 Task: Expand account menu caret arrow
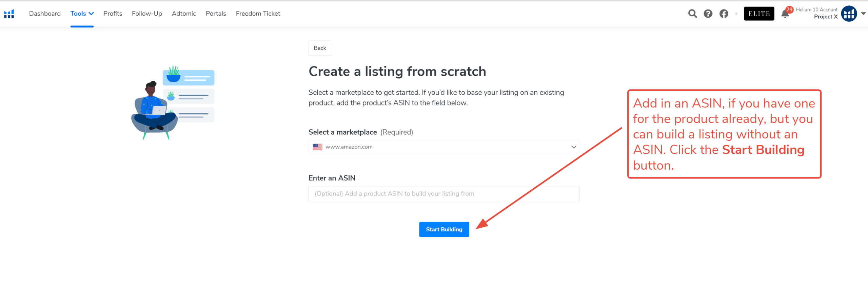point(863,14)
